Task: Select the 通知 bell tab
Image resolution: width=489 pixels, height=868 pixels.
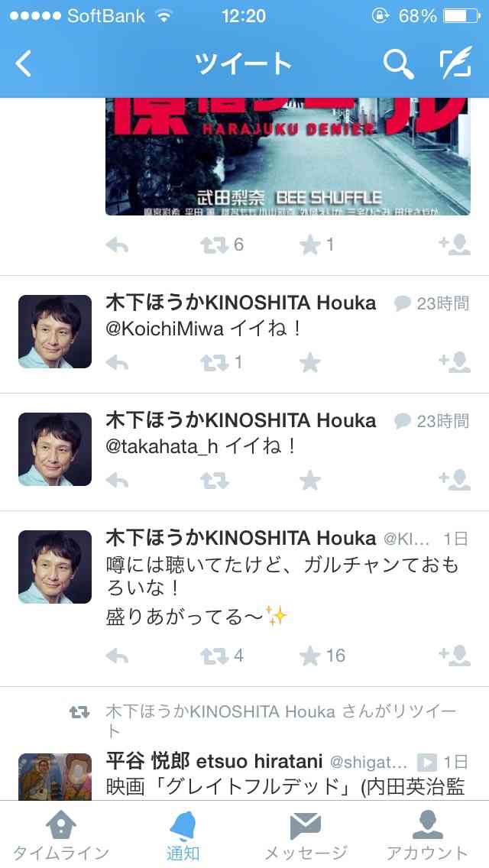Action: point(183,836)
